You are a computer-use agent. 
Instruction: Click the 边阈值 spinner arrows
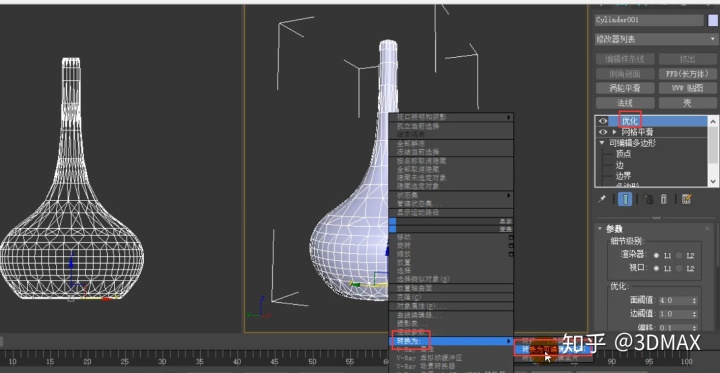coord(694,314)
